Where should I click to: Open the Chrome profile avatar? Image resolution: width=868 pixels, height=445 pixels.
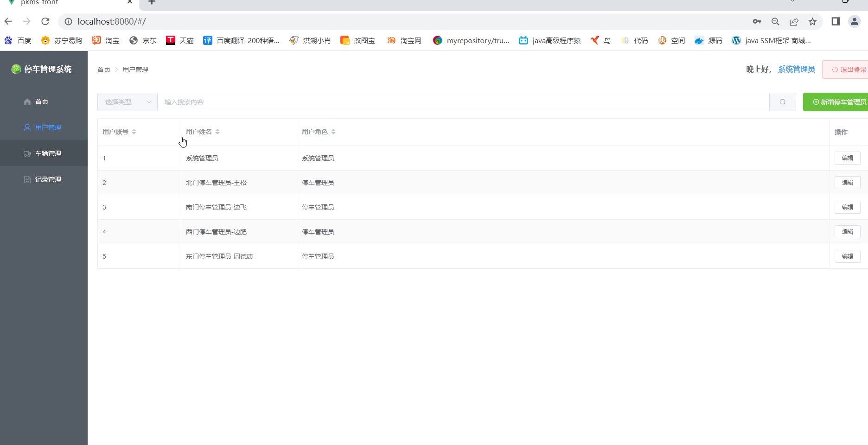[x=855, y=21]
